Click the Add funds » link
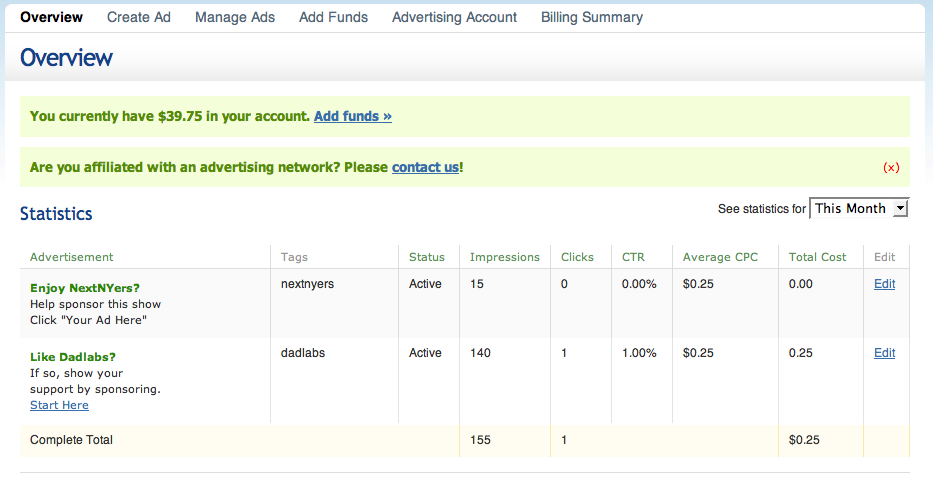 (x=353, y=116)
